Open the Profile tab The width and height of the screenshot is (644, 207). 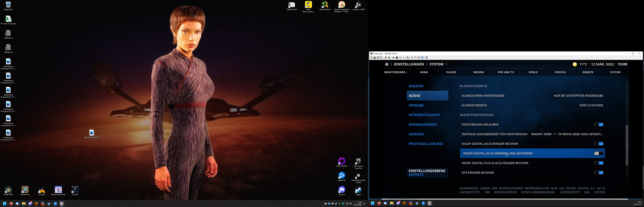[560, 72]
